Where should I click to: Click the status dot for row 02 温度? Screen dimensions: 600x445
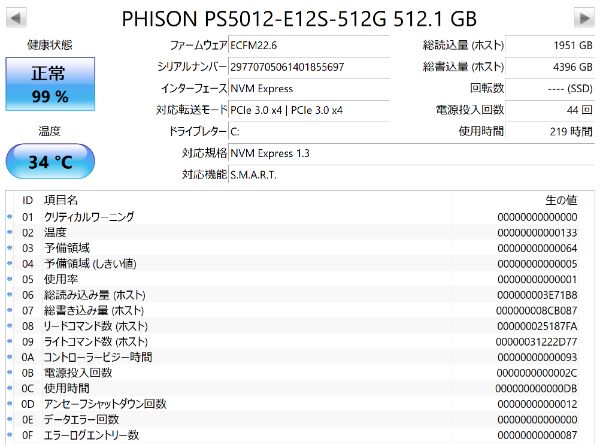click(10, 232)
